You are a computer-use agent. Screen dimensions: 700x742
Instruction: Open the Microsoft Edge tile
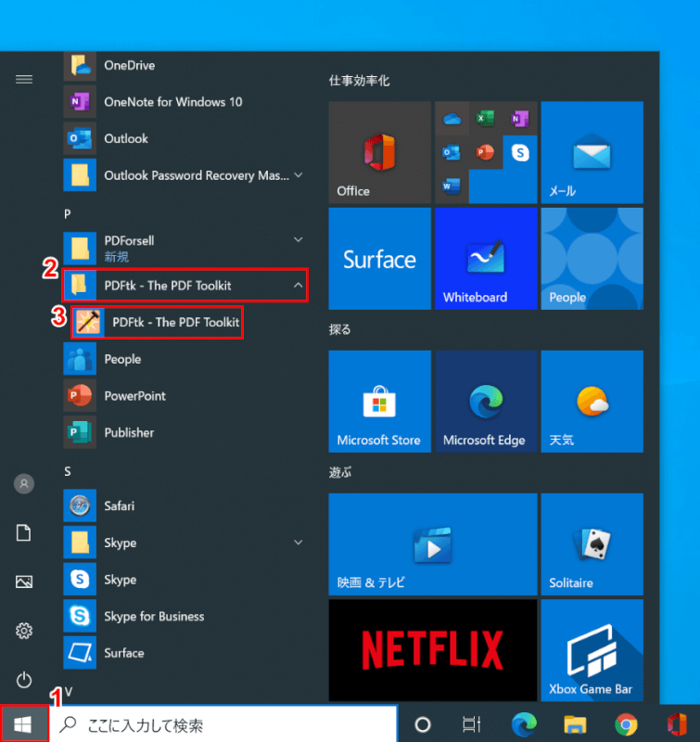[486, 402]
